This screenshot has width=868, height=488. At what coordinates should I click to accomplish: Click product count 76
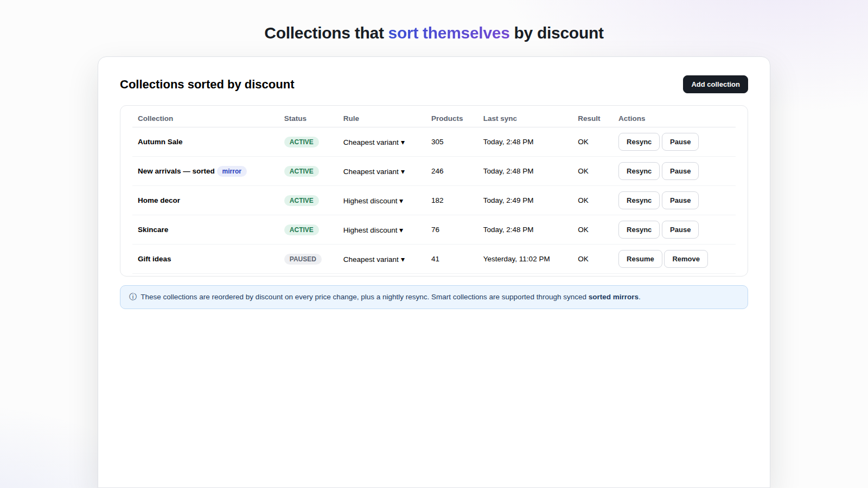436,230
